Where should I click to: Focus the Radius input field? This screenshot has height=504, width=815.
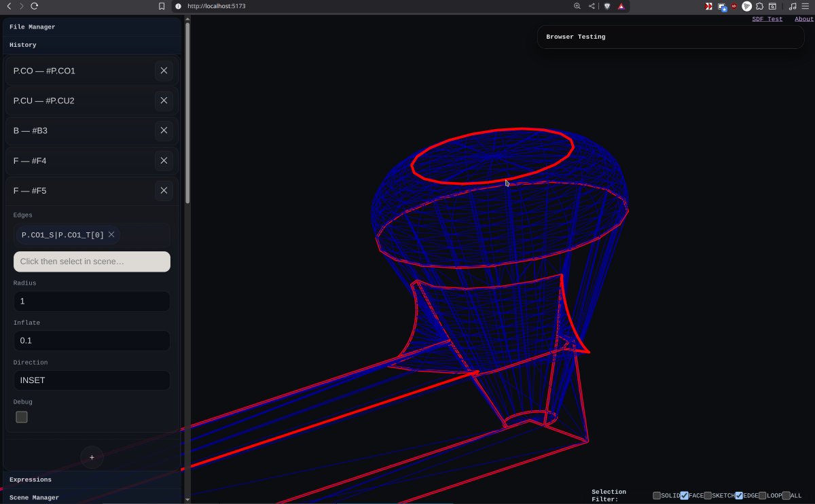[x=92, y=302]
